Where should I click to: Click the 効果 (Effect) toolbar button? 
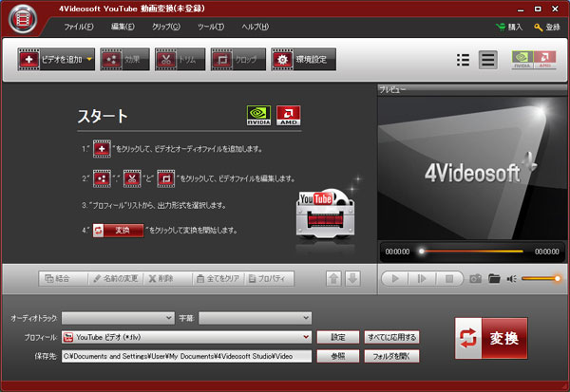124,59
